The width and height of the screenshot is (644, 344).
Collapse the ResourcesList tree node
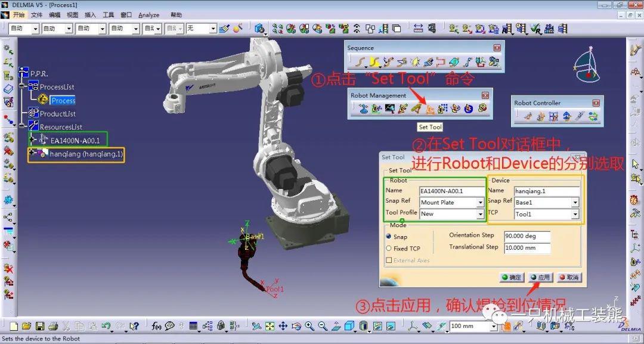coord(23,126)
